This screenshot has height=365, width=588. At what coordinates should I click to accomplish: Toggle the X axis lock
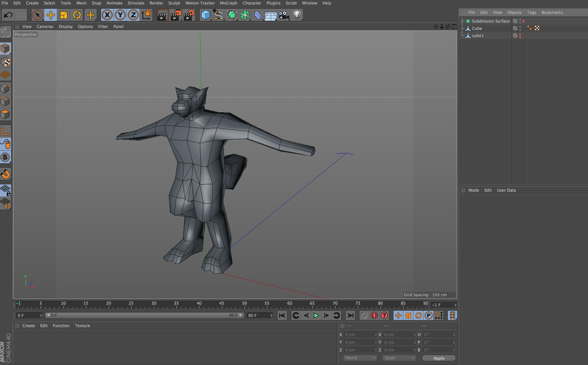click(107, 15)
